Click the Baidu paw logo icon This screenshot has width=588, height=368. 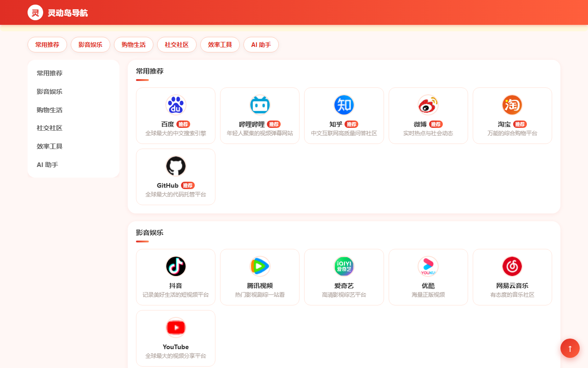pyautogui.click(x=175, y=105)
